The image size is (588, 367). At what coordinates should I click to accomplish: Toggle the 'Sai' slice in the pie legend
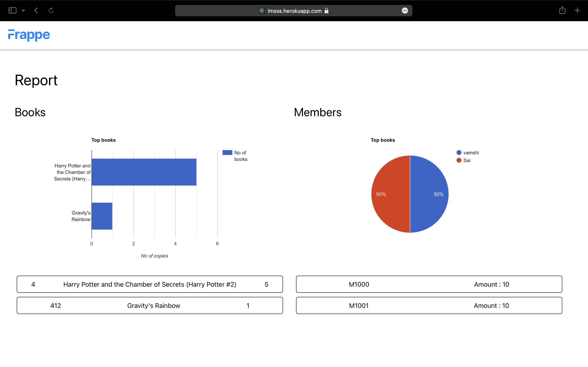[x=464, y=160]
